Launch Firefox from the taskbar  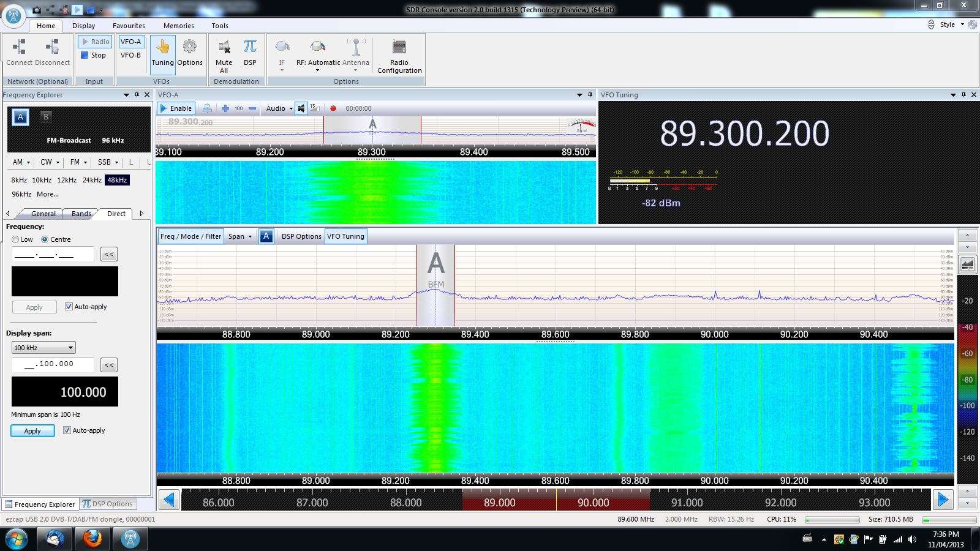pyautogui.click(x=92, y=539)
